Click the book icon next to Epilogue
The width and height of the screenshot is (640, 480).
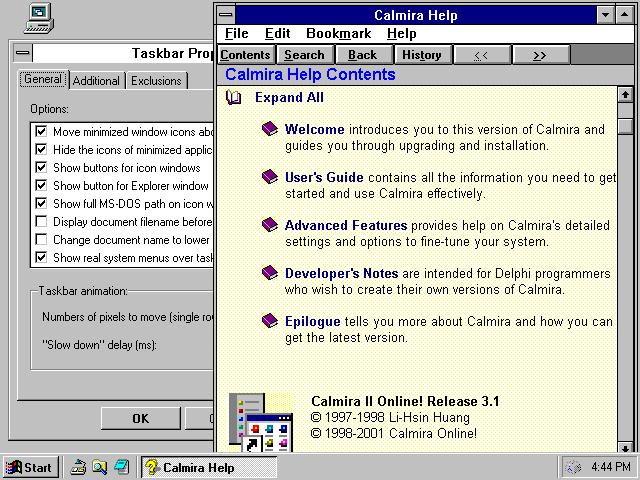click(270, 321)
